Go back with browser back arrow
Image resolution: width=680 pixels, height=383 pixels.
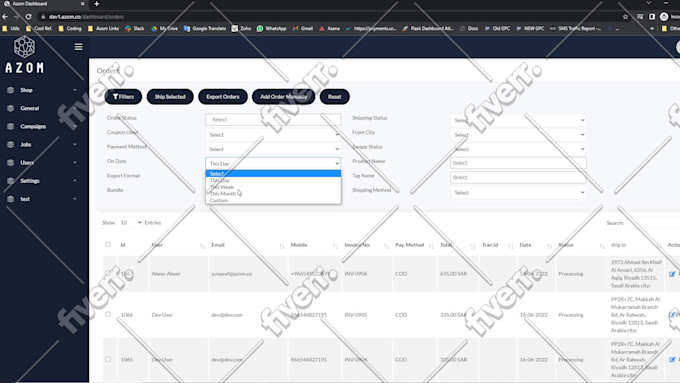(5, 16)
